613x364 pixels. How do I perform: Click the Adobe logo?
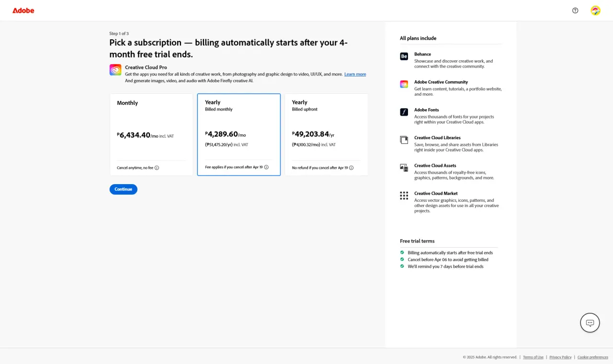23,11
